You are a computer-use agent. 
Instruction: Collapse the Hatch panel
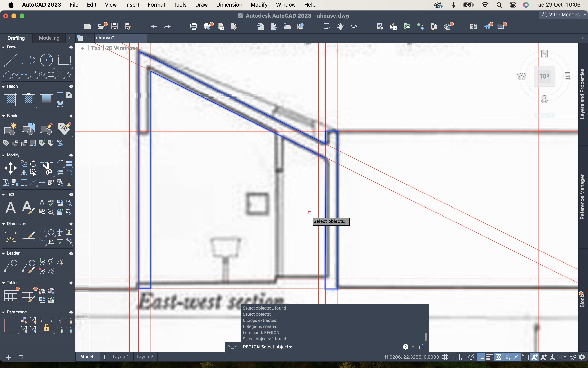pos(3,86)
